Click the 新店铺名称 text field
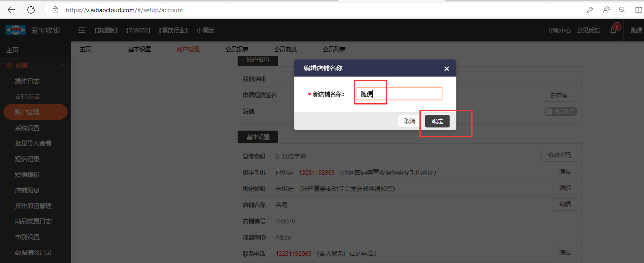The height and width of the screenshot is (263, 644). pyautogui.click(x=399, y=94)
